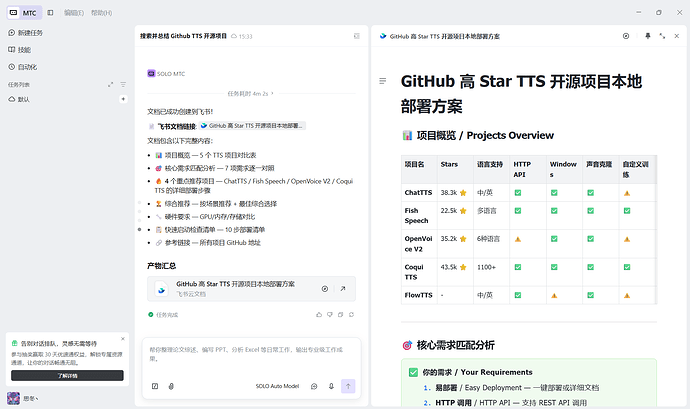Focus the chat message input field
690x409 pixels.
tap(251, 354)
